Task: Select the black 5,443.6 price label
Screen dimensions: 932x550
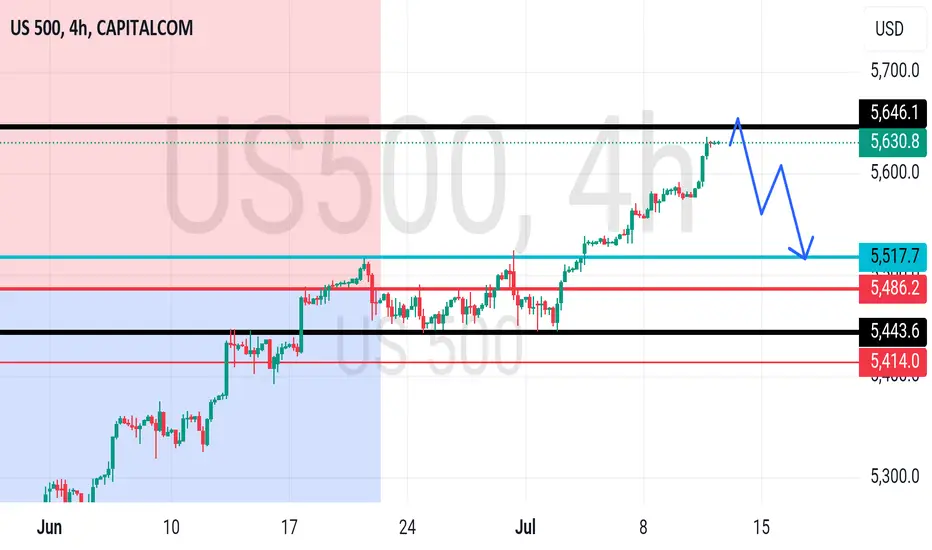Action: click(893, 332)
